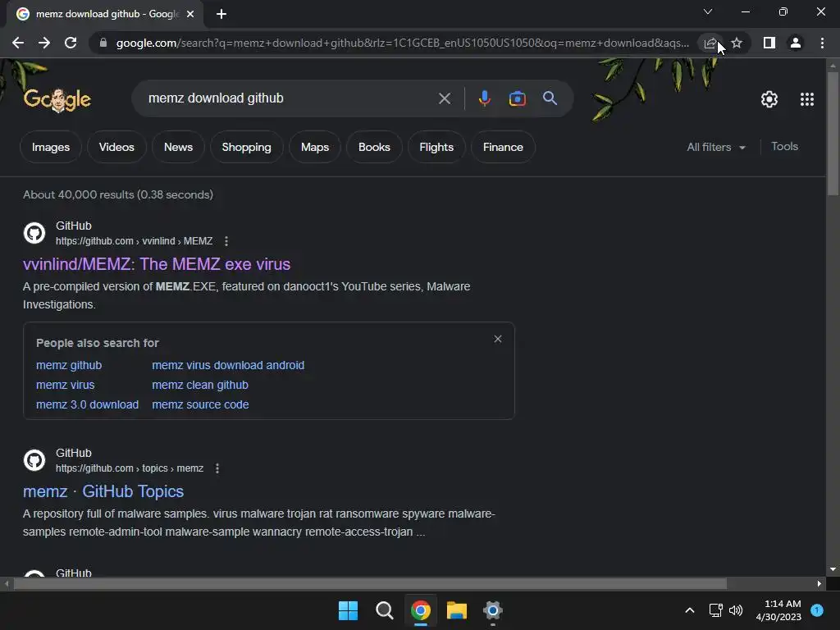Go back using the browser back arrow
840x630 pixels.
click(18, 43)
